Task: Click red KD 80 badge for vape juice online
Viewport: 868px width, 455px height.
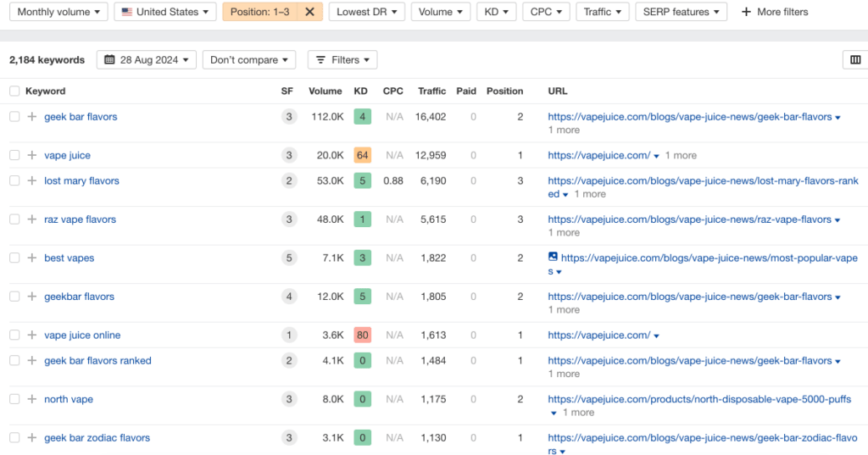Action: [362, 336]
